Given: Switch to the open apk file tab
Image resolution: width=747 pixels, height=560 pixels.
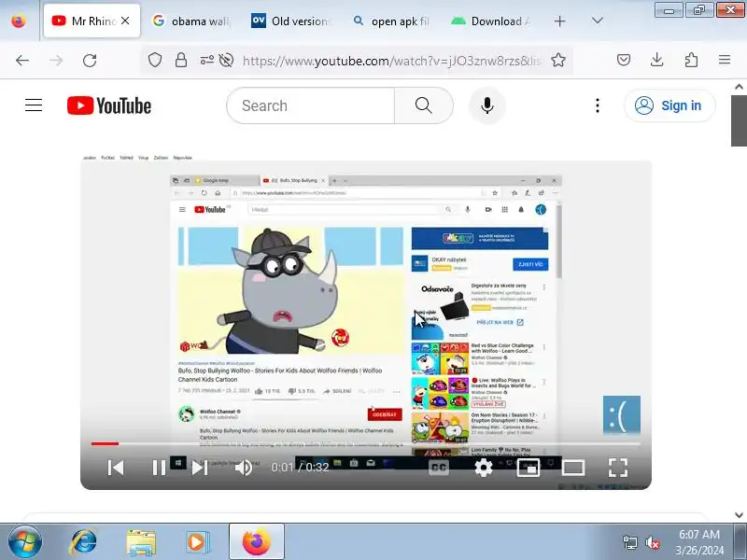Looking at the screenshot, I should tap(390, 21).
